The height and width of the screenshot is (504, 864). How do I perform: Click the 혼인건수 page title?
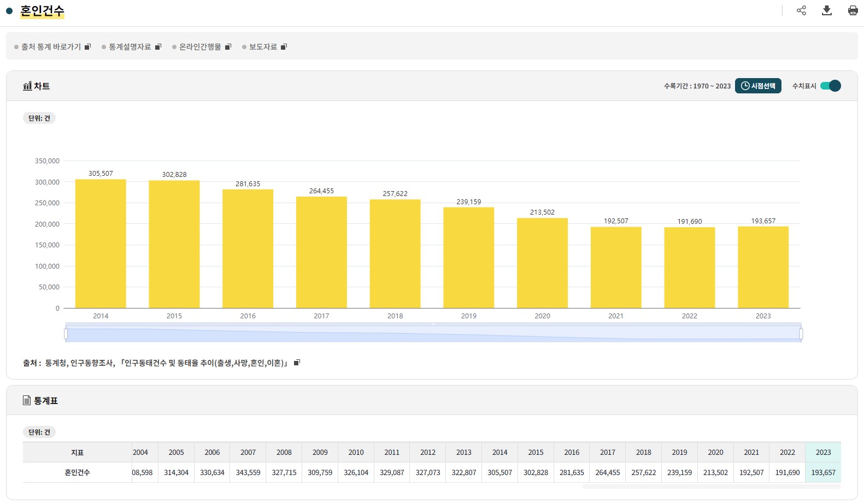click(x=42, y=11)
